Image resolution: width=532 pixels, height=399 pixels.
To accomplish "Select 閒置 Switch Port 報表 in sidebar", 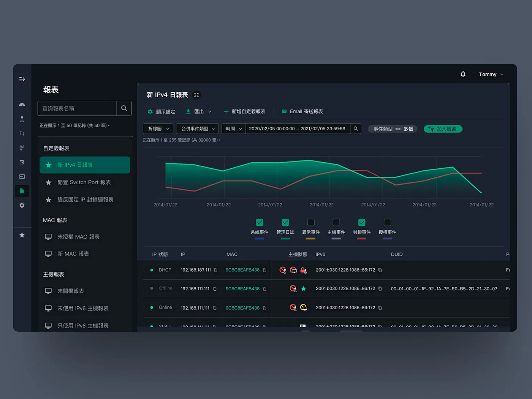I will click(84, 182).
